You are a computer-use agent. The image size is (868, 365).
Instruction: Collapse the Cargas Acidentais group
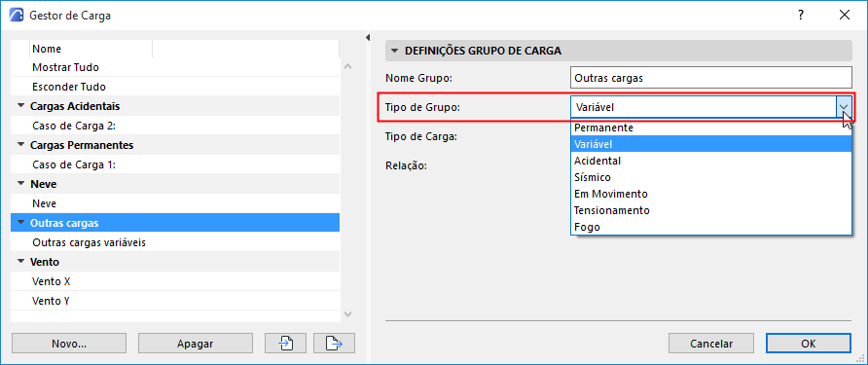[21, 106]
